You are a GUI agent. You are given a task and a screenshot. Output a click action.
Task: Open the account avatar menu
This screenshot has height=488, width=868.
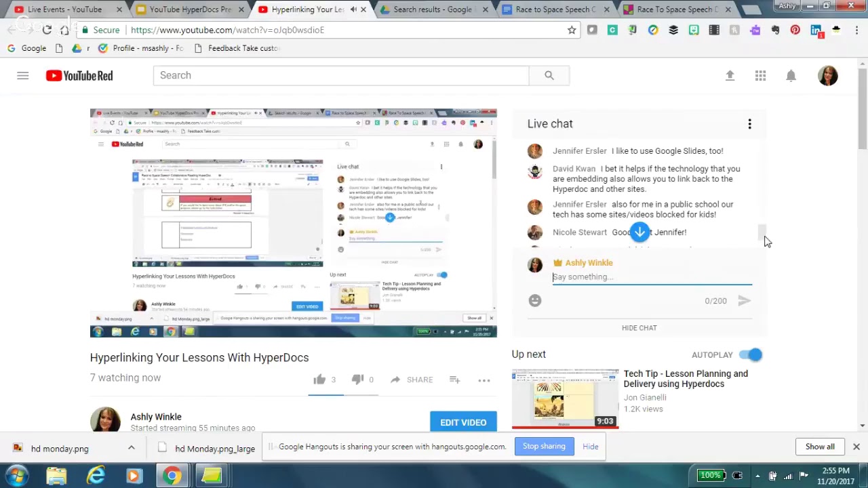click(x=828, y=76)
